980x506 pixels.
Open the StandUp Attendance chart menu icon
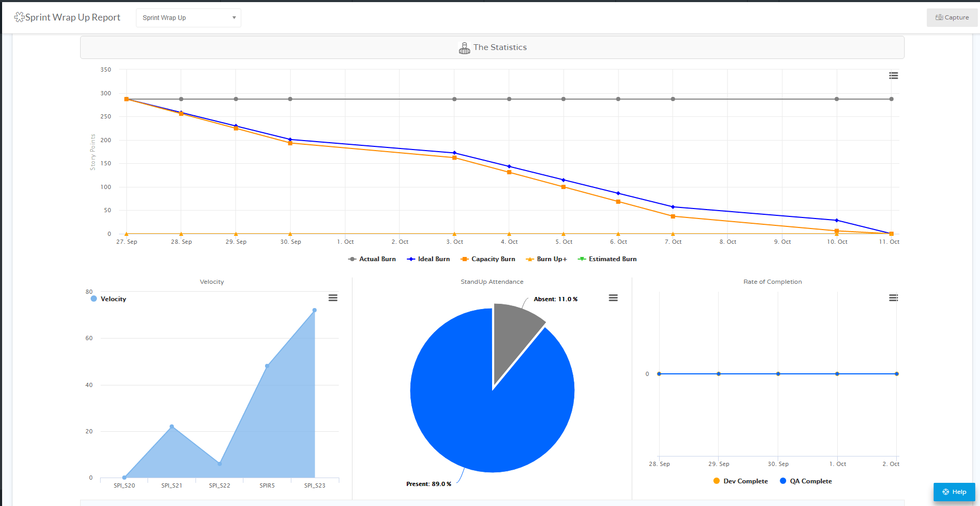coord(613,298)
